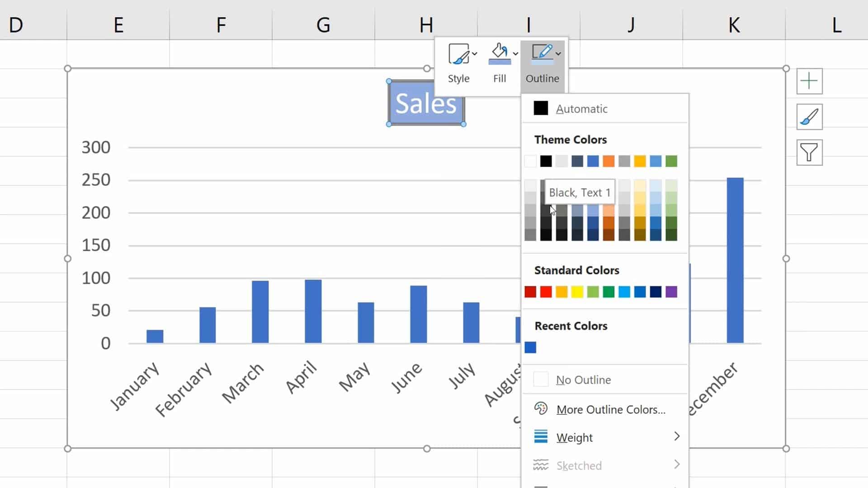
Task: Pick the gray theme color swatch
Action: point(624,161)
